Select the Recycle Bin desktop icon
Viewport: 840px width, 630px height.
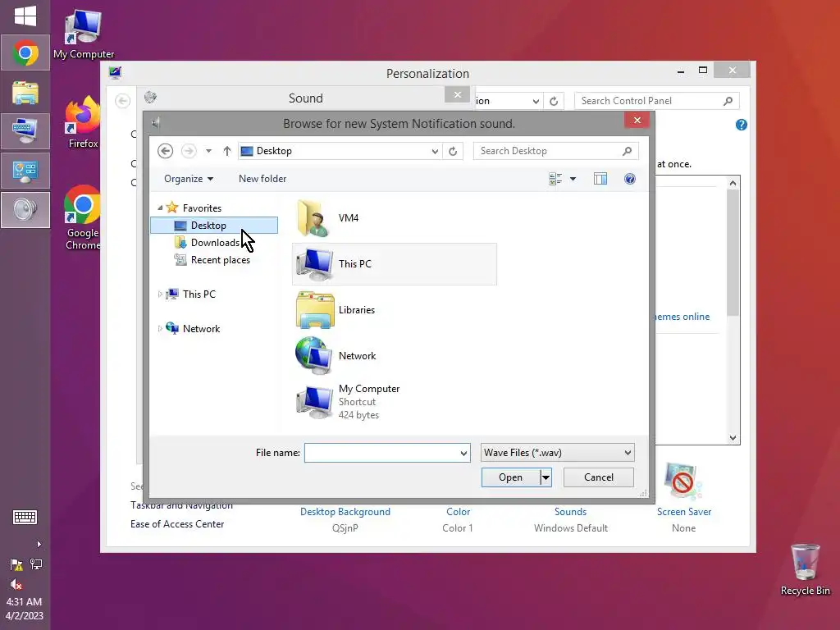[806, 570]
